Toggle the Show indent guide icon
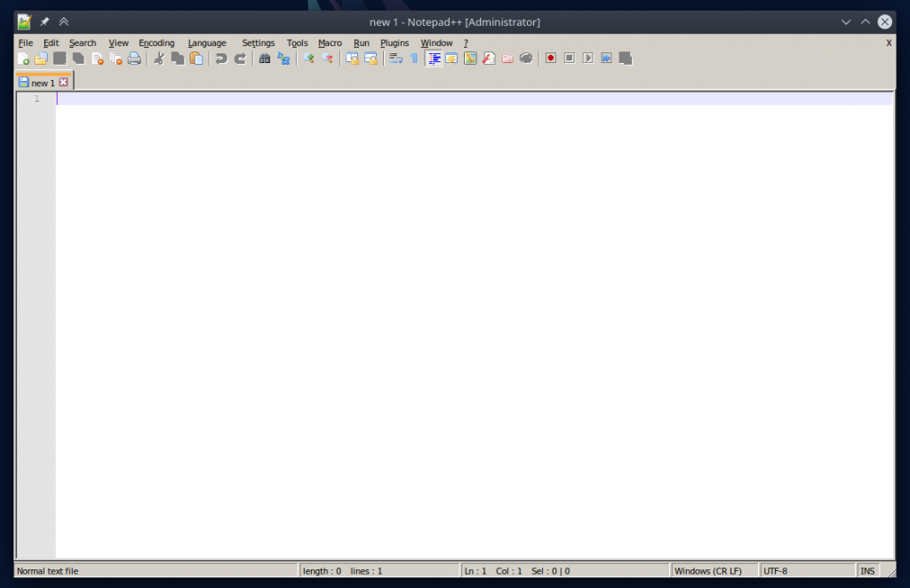Screen dimensions: 910x588 coord(434,59)
